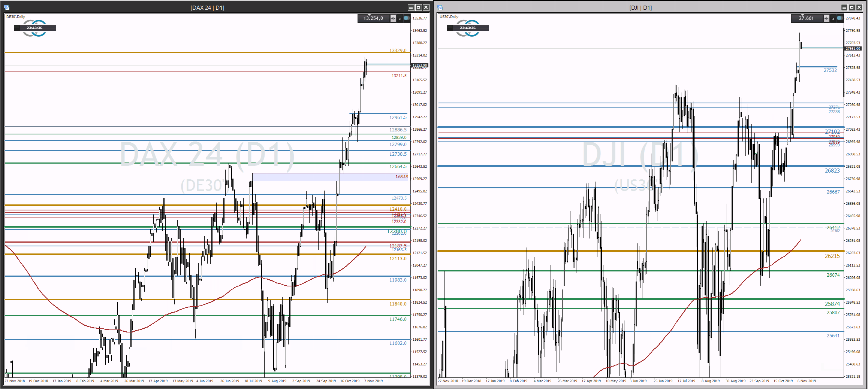Viewport: 868px width, 389px height.
Task: Expand the left arrow in DJI price panel
Action: (x=833, y=19)
